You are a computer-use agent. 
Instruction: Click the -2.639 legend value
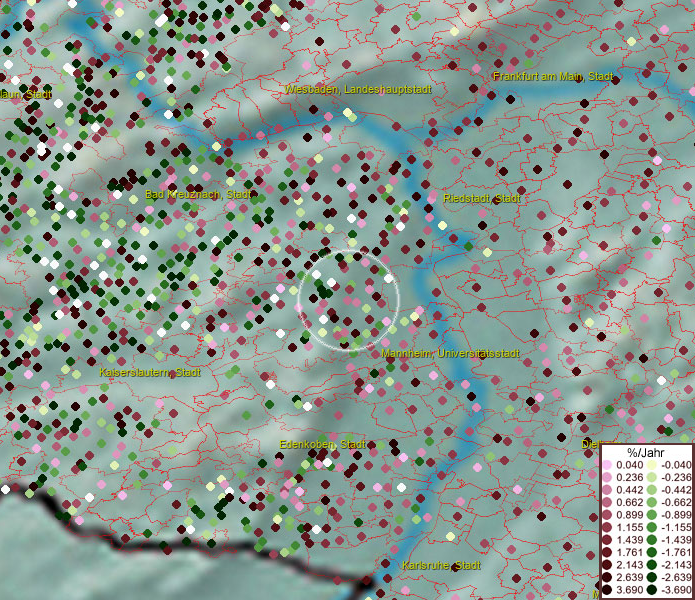[676, 577]
